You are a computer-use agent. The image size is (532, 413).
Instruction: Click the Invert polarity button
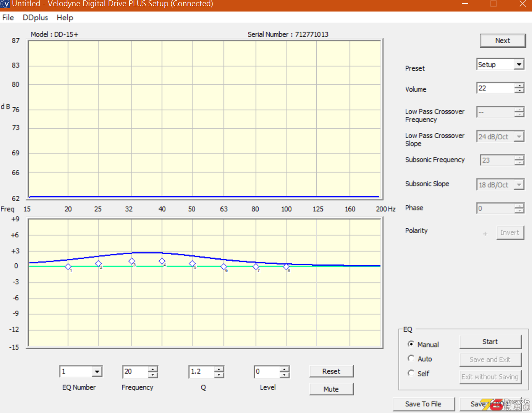(510, 232)
